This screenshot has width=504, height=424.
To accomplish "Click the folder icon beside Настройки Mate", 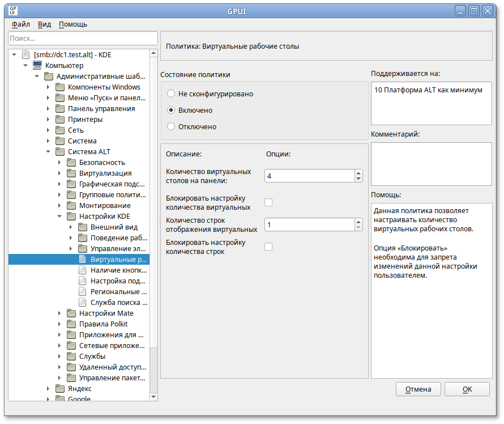I will coord(71,313).
